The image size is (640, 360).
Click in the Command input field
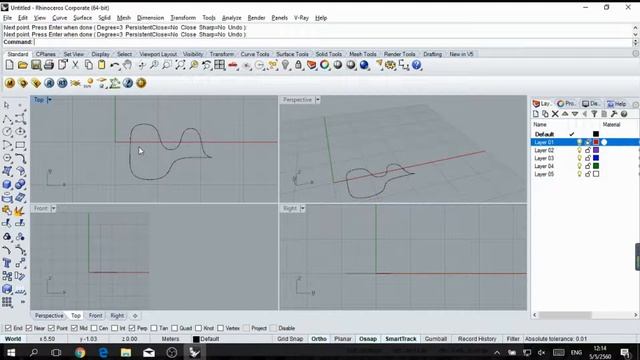(332, 42)
